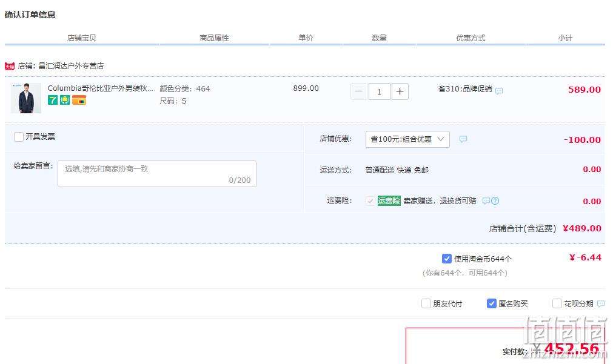The image size is (613, 364).
Task: Open the Columbia哥伦比亚户外男装 product title
Action: (101, 88)
